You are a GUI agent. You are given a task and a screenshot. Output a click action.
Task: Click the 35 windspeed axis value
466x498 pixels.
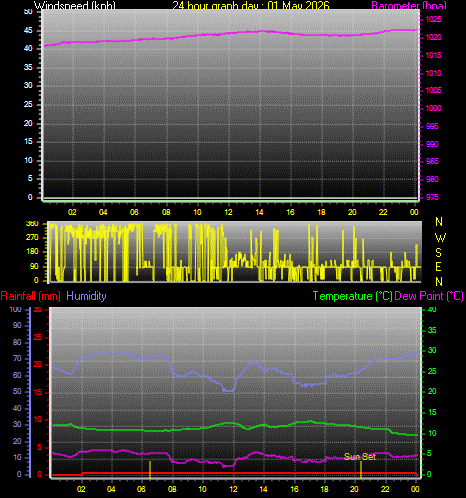(x=28, y=68)
